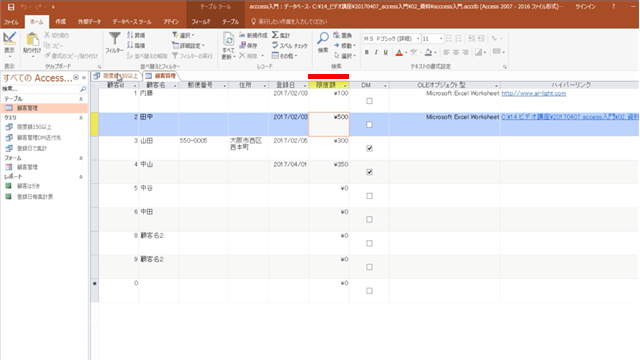
Task: Open the その他 more records button
Action: [x=284, y=56]
